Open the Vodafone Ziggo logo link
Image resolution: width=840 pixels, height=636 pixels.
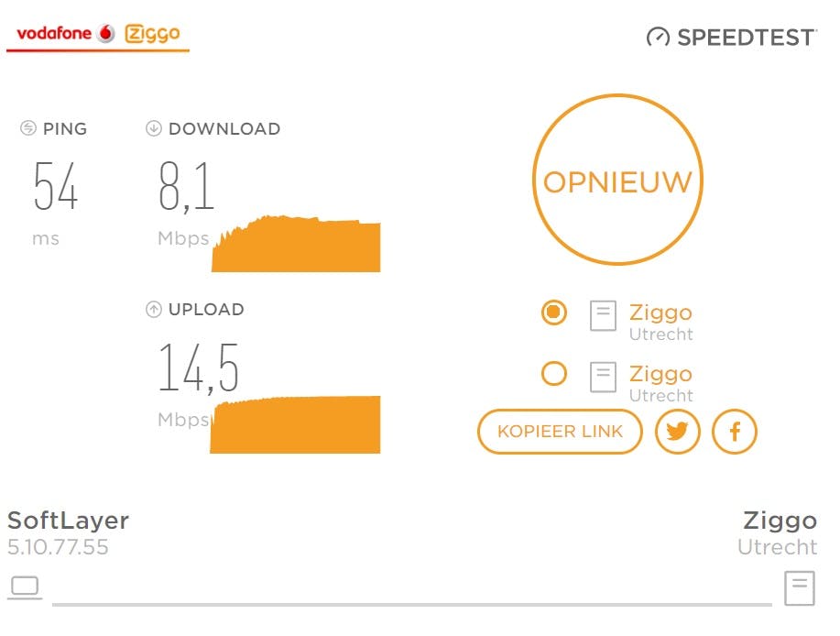click(x=98, y=35)
